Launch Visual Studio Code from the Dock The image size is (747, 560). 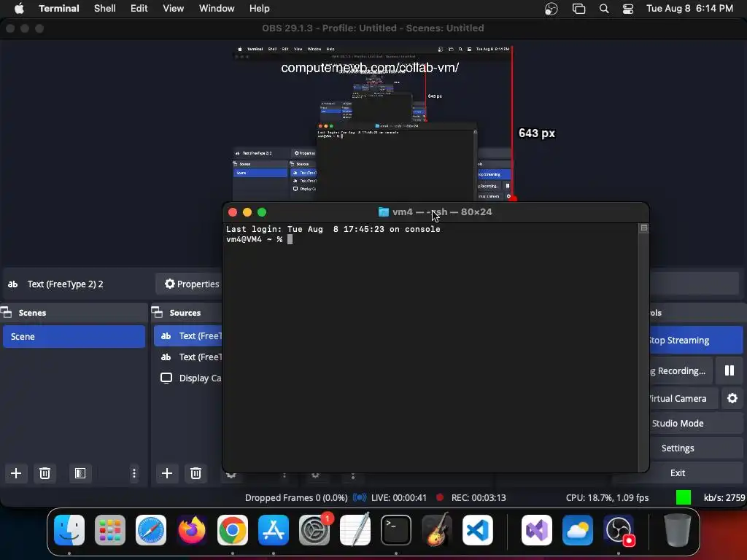point(478,530)
